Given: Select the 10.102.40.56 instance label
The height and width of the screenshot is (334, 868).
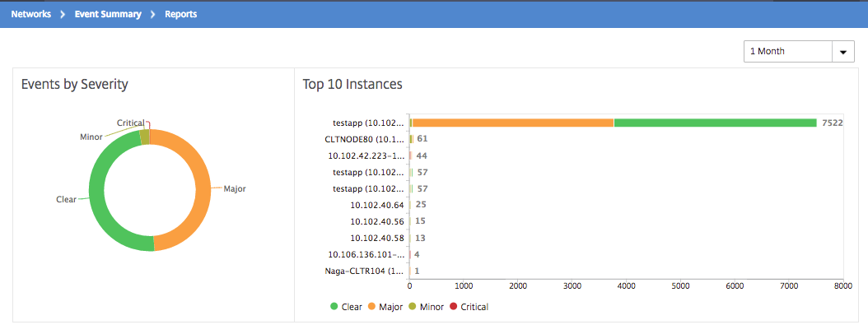Looking at the screenshot, I should coord(377,221).
